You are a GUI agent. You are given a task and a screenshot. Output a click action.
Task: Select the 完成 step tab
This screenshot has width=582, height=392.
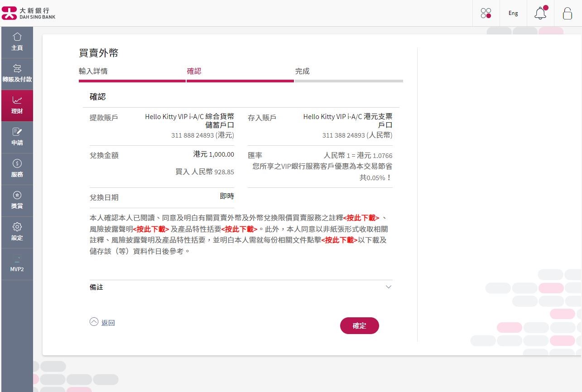coord(302,71)
